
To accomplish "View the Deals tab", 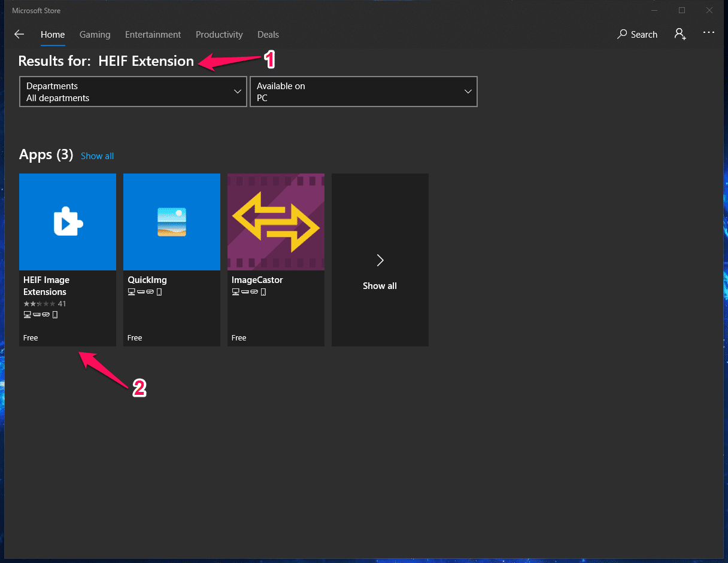I will coord(268,34).
